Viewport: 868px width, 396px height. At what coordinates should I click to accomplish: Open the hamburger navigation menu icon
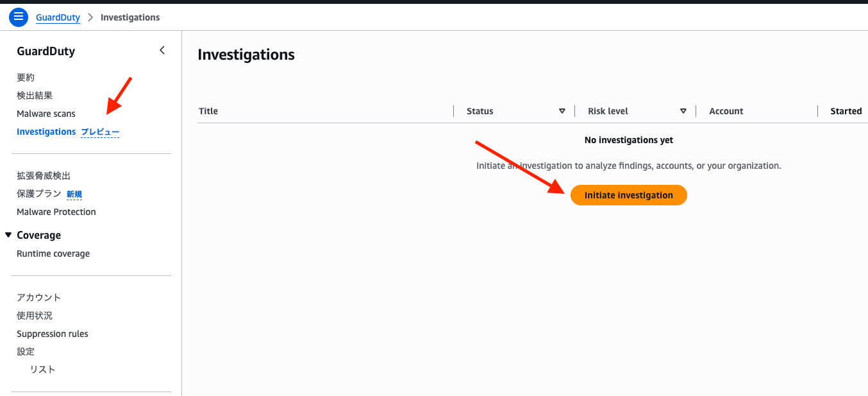click(19, 17)
